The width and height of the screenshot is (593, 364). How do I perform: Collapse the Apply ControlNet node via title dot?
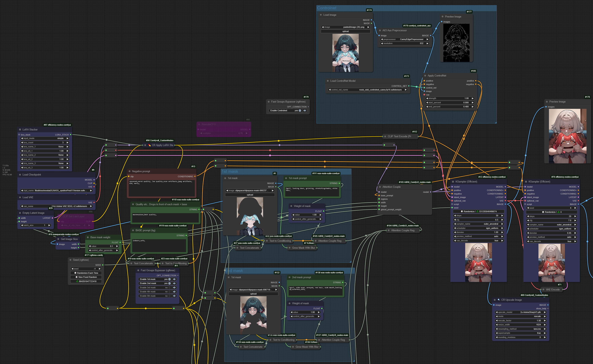click(x=425, y=76)
